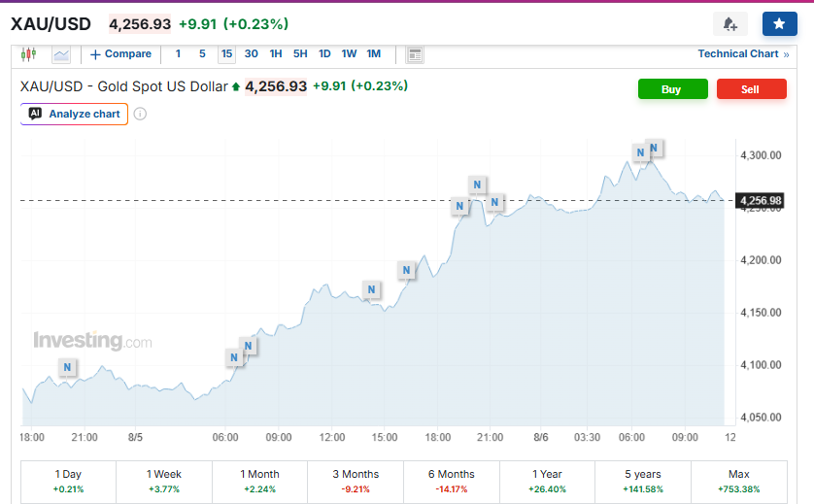Choose the 1 Month range
The width and height of the screenshot is (814, 504).
coord(259,482)
